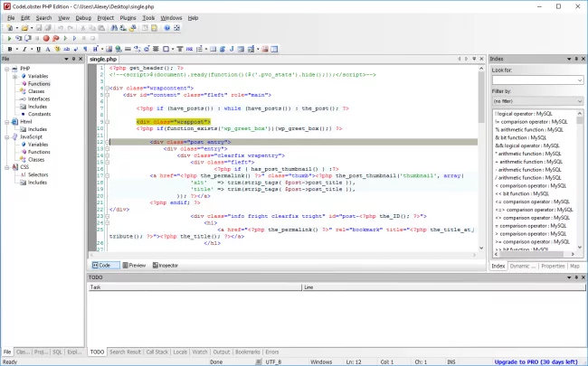Screen dimensions: 588x366
Task: Click the 'Look for' input field
Action: [x=535, y=80]
